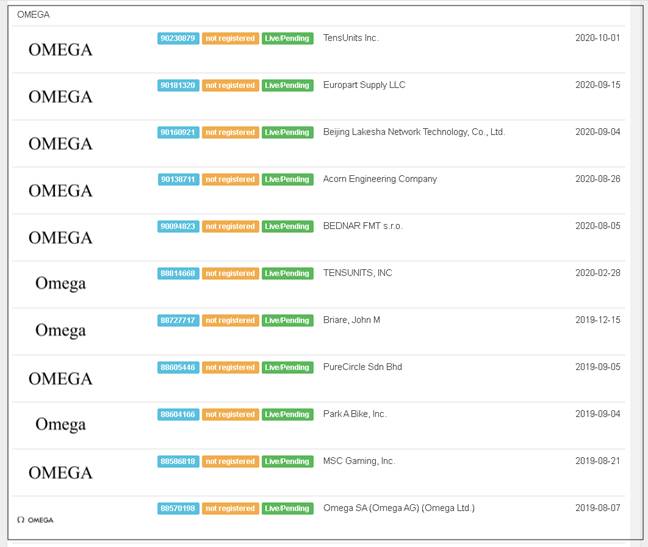Open the OMEGA mark image for TensUnits Inc.
Screen dimensions: 648x547
click(x=60, y=50)
